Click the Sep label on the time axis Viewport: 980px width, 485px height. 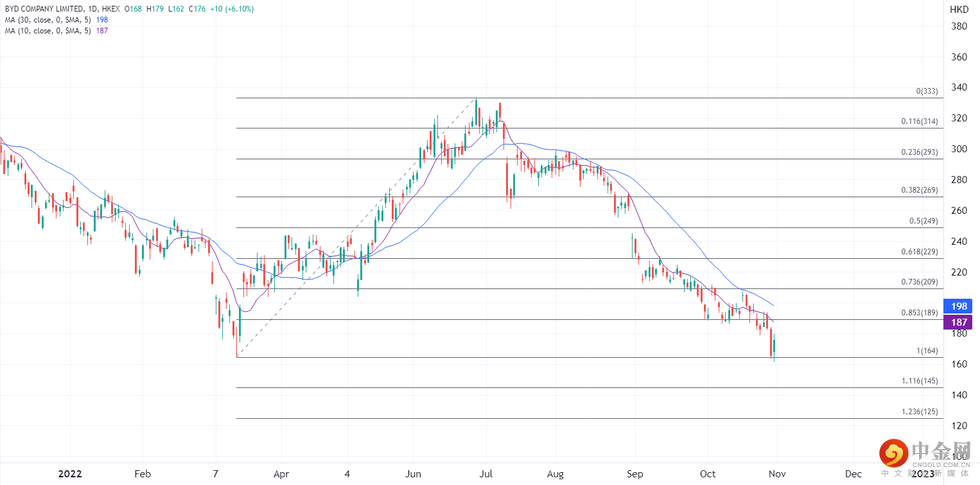tap(634, 474)
